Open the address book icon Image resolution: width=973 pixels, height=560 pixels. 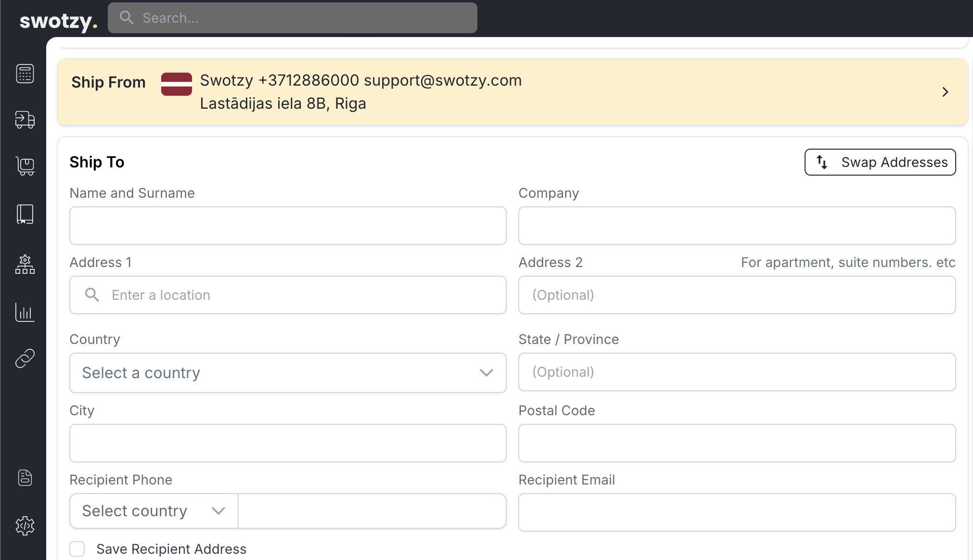[x=25, y=214]
